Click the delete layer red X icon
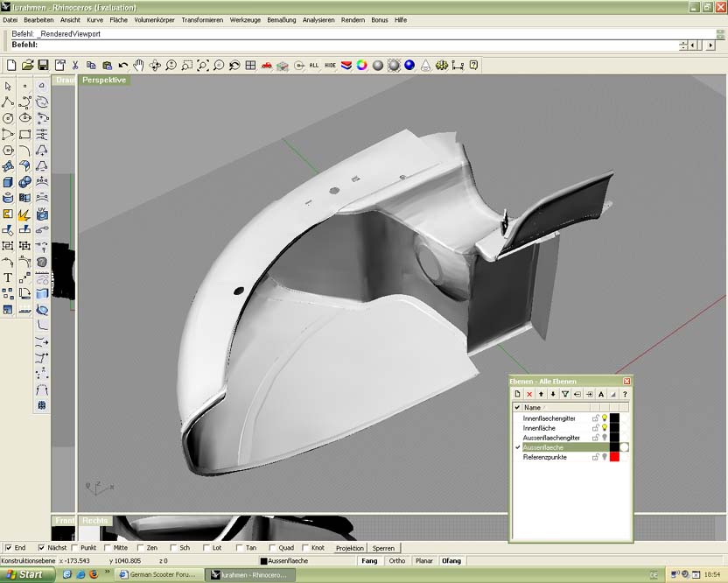Screen dimensions: 728x583 tap(529, 394)
